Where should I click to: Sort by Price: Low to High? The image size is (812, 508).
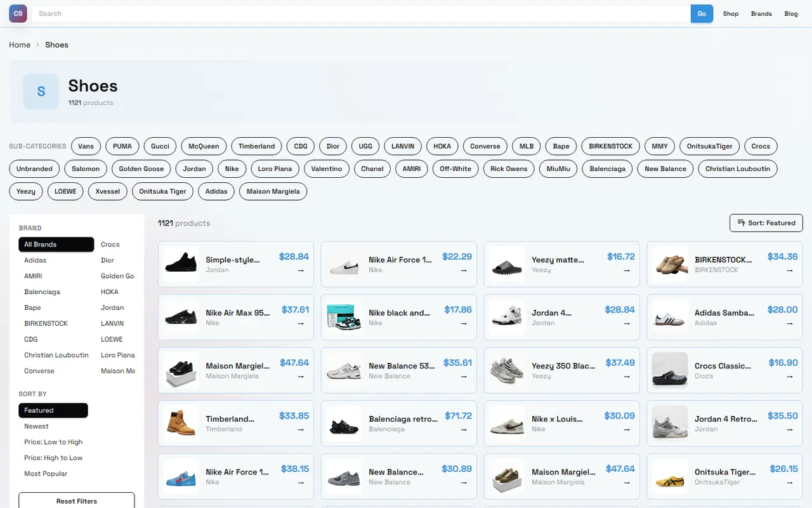tap(53, 442)
